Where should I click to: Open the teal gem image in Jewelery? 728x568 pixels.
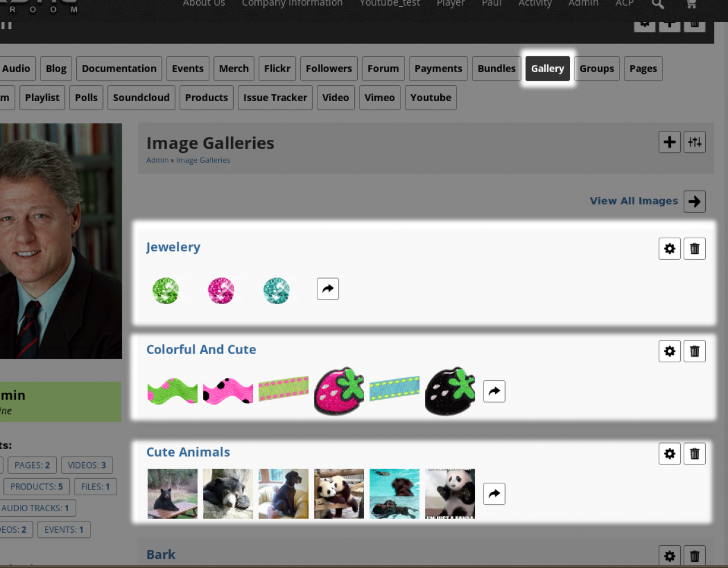[x=276, y=291]
